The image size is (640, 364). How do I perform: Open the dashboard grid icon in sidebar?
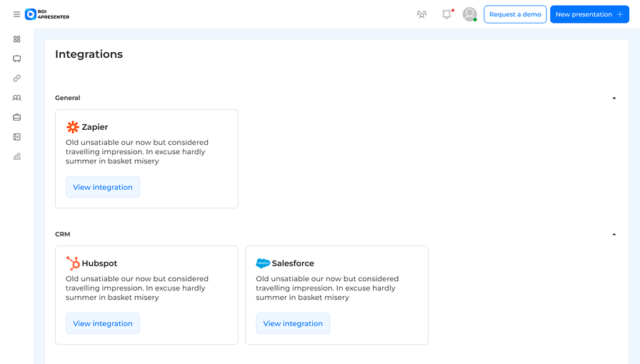(16, 39)
